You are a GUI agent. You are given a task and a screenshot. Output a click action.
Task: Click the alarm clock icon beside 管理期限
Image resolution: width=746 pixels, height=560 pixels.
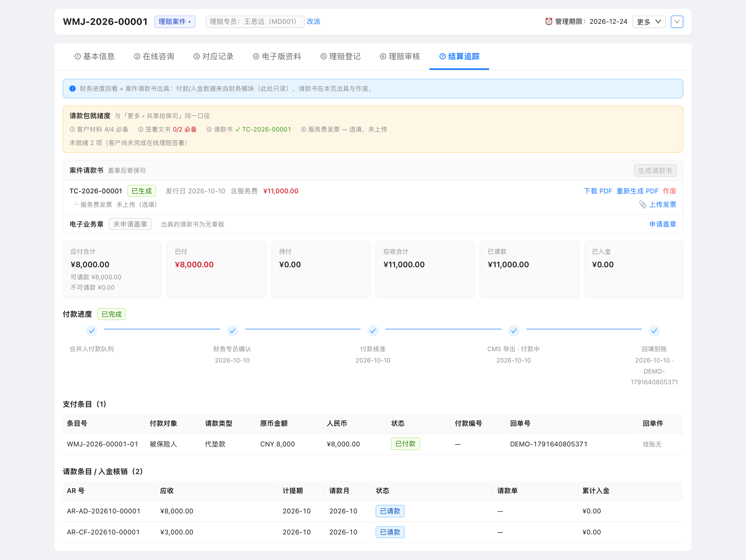coord(548,21)
